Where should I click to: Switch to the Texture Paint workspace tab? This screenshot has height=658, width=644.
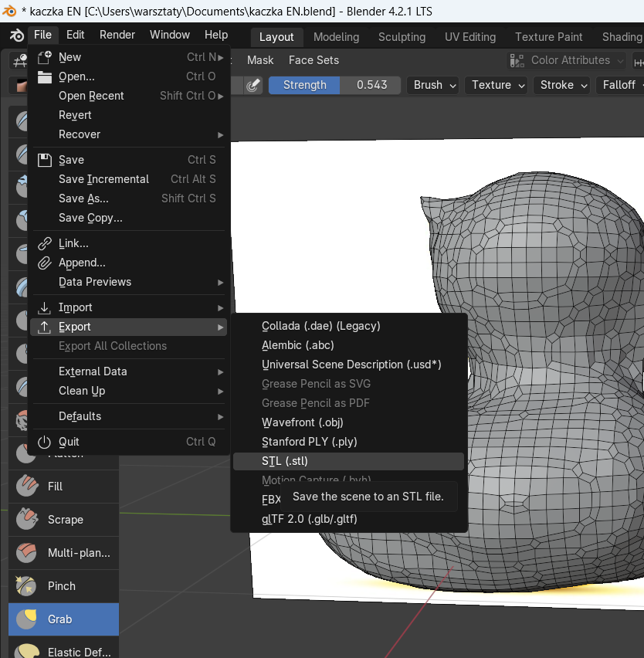[x=549, y=37]
